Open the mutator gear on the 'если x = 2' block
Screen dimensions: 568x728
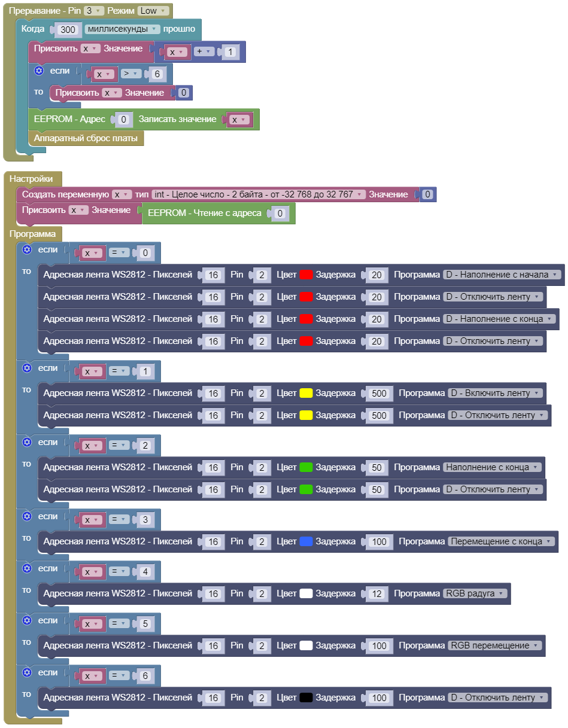tap(27, 442)
